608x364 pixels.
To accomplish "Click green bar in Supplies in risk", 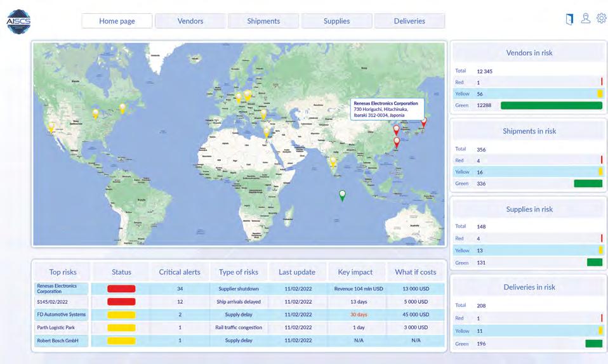I will coord(595,263).
